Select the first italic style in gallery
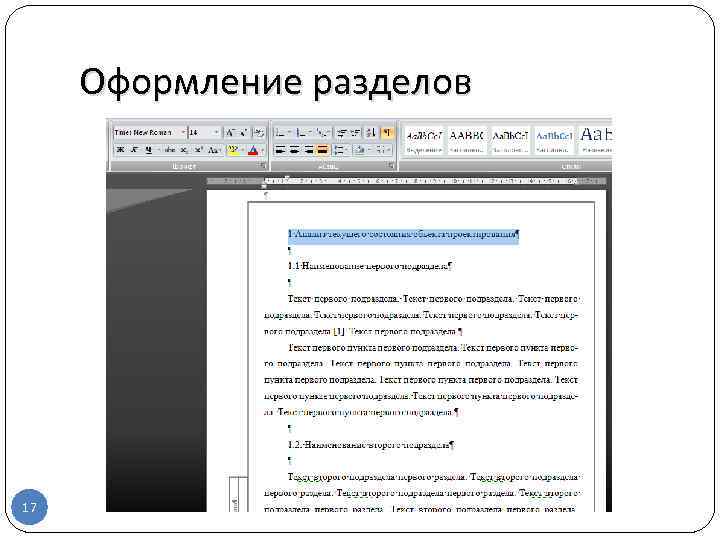 [424, 141]
